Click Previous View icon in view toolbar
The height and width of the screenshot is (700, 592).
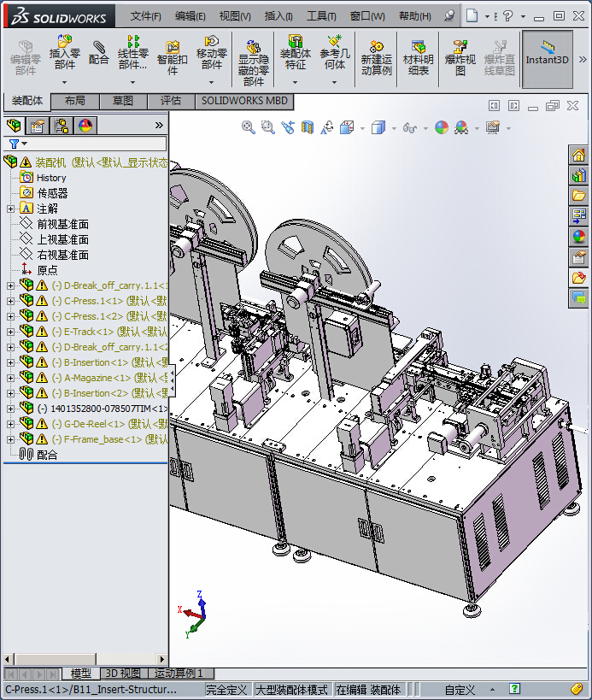point(288,127)
